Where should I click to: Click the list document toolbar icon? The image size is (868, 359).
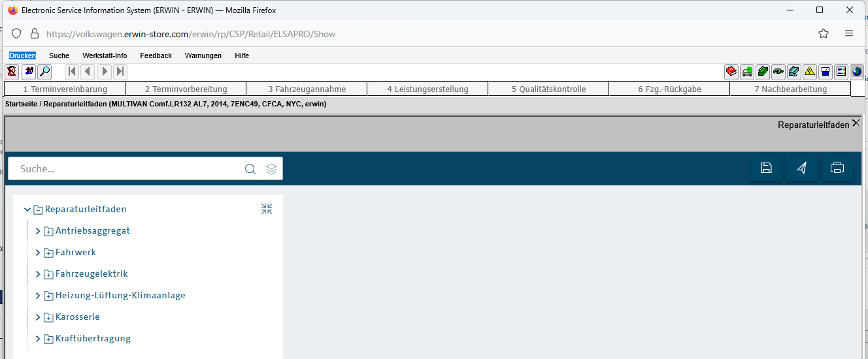(841, 72)
